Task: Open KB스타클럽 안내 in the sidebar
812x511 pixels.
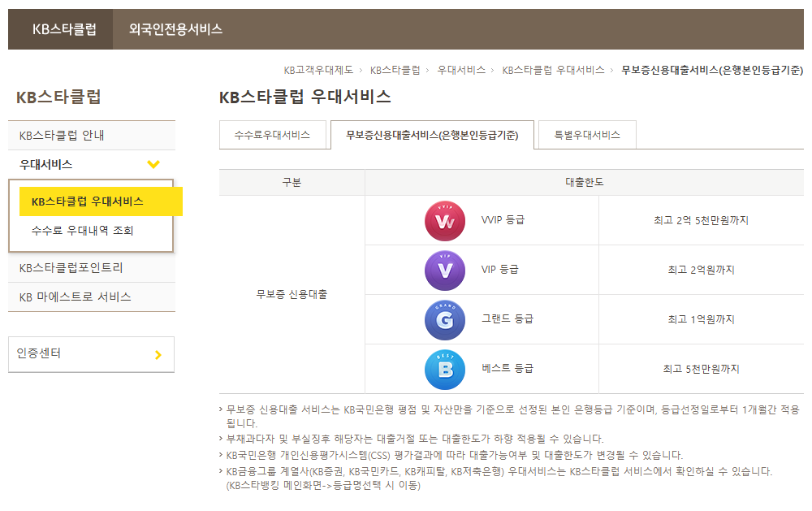Action: tap(92, 135)
